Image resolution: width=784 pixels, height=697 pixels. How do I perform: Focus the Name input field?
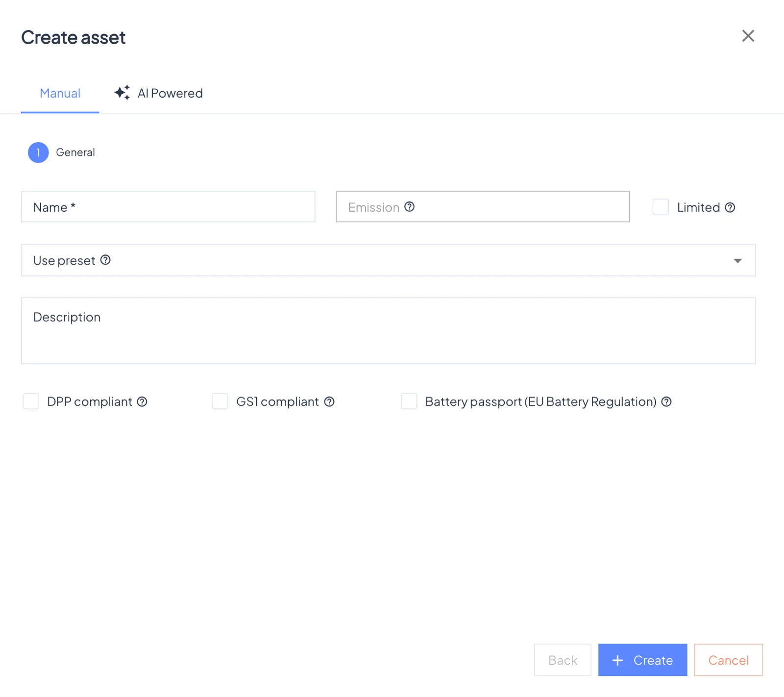168,207
